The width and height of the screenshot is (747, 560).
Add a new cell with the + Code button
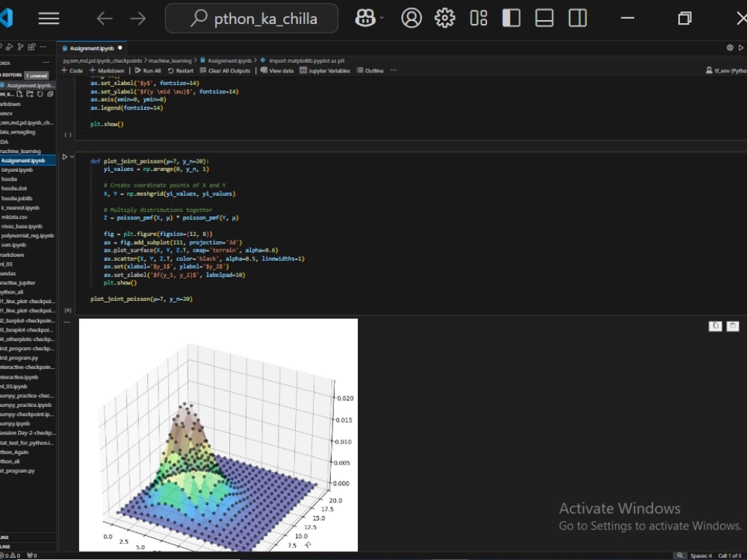click(x=72, y=70)
